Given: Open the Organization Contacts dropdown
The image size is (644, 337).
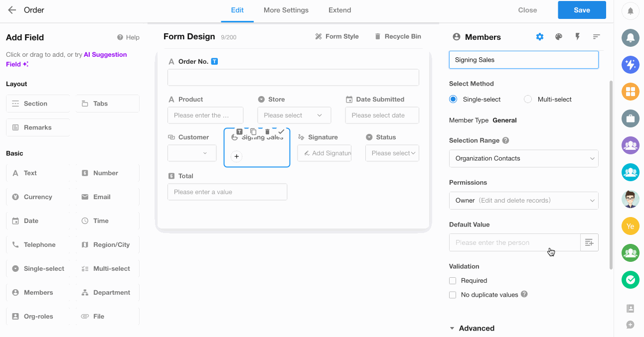Looking at the screenshot, I should [523, 158].
